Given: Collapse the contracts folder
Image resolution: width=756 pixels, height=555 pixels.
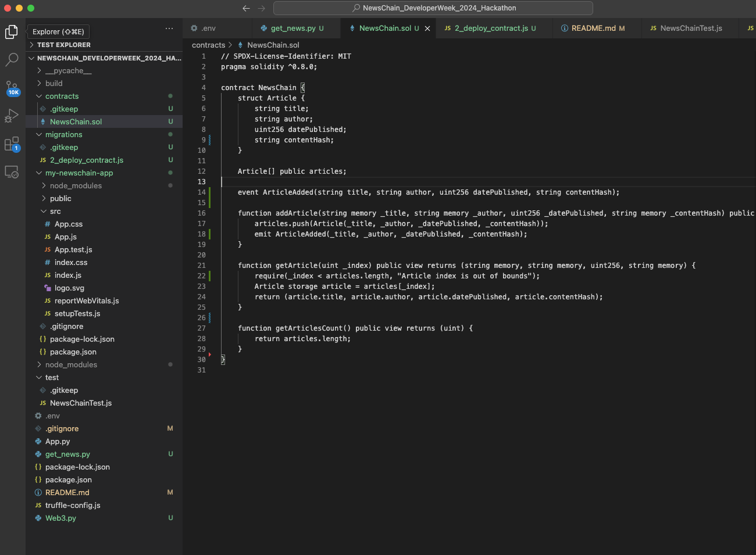Looking at the screenshot, I should (x=62, y=96).
